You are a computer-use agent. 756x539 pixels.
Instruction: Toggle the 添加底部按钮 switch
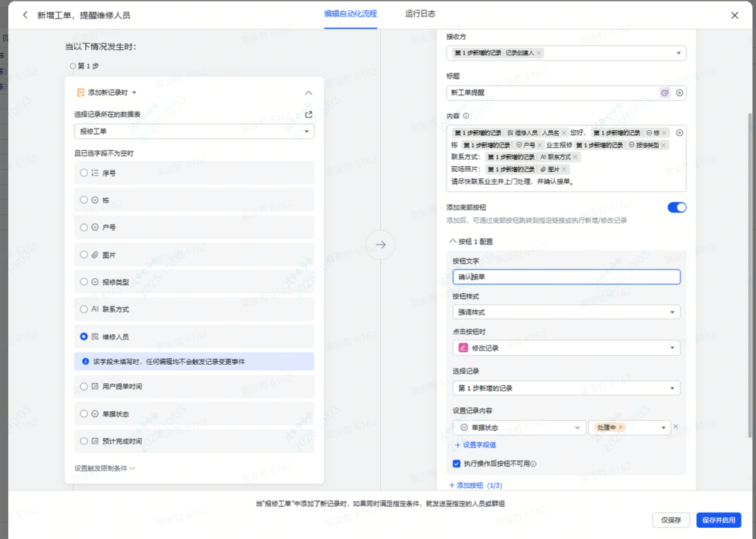[676, 207]
